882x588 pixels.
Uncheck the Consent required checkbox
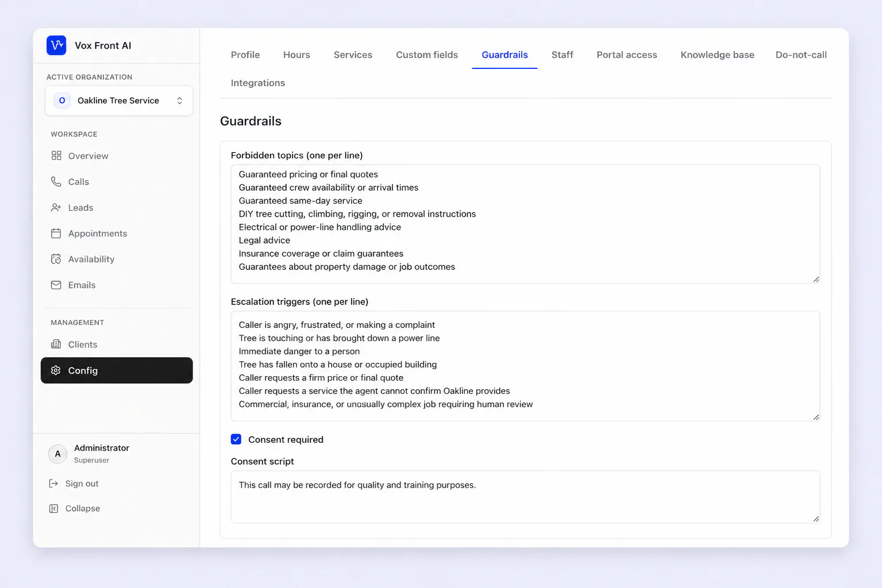point(236,439)
